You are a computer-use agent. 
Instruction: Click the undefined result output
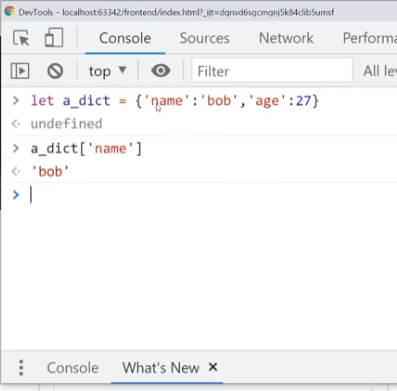(66, 124)
